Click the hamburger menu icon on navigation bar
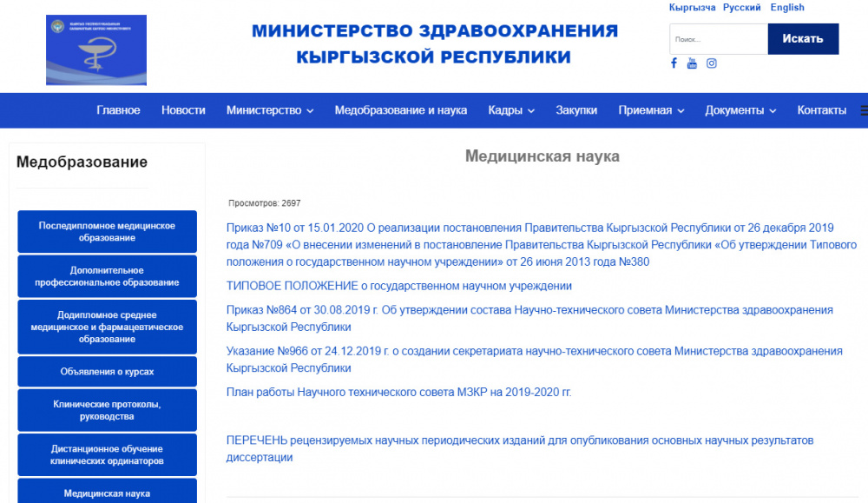 pyautogui.click(x=862, y=109)
